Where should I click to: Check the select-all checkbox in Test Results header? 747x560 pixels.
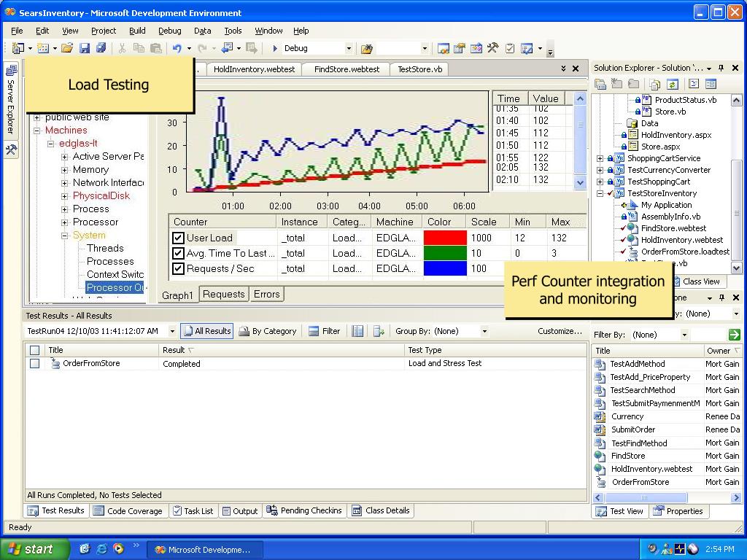click(34, 350)
